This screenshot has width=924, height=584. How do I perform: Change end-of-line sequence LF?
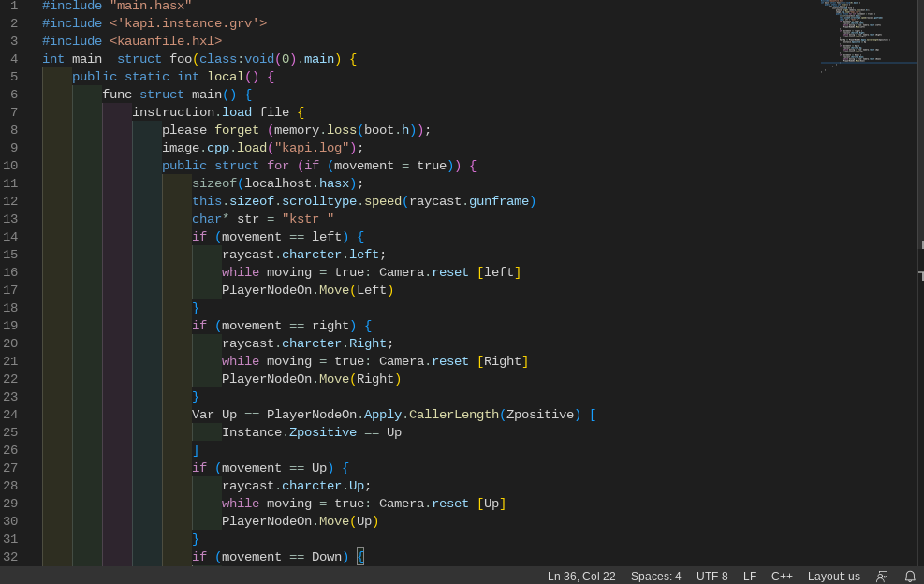click(x=750, y=577)
